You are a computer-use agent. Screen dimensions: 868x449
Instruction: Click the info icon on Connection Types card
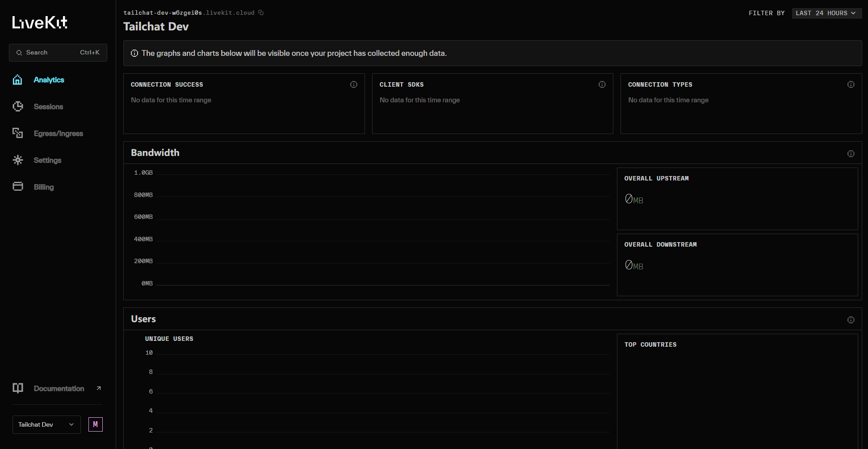(x=851, y=84)
